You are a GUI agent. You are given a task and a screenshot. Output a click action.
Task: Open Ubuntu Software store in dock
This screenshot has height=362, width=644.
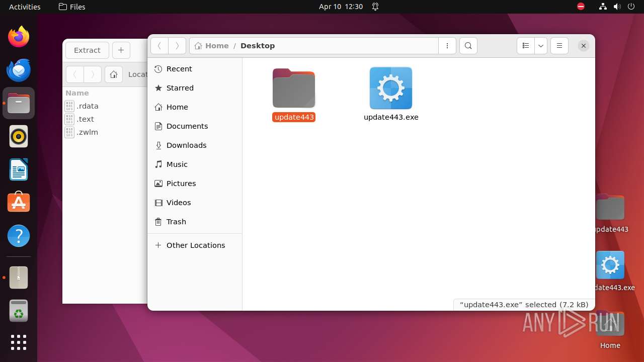[19, 203]
